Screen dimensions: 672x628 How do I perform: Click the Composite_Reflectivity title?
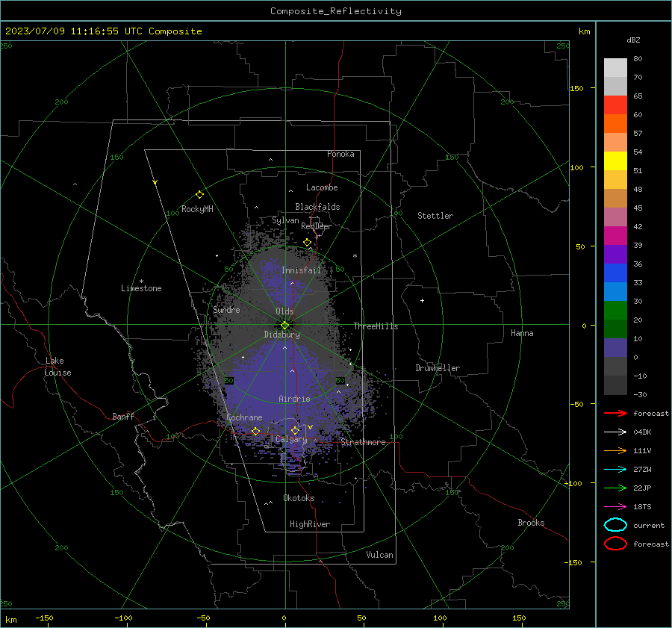[335, 11]
